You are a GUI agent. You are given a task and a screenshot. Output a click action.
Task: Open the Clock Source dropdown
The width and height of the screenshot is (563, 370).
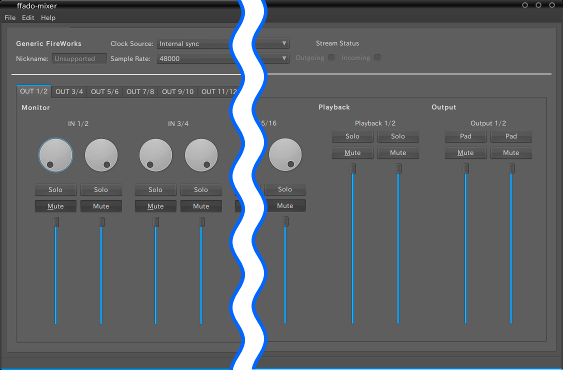(223, 43)
